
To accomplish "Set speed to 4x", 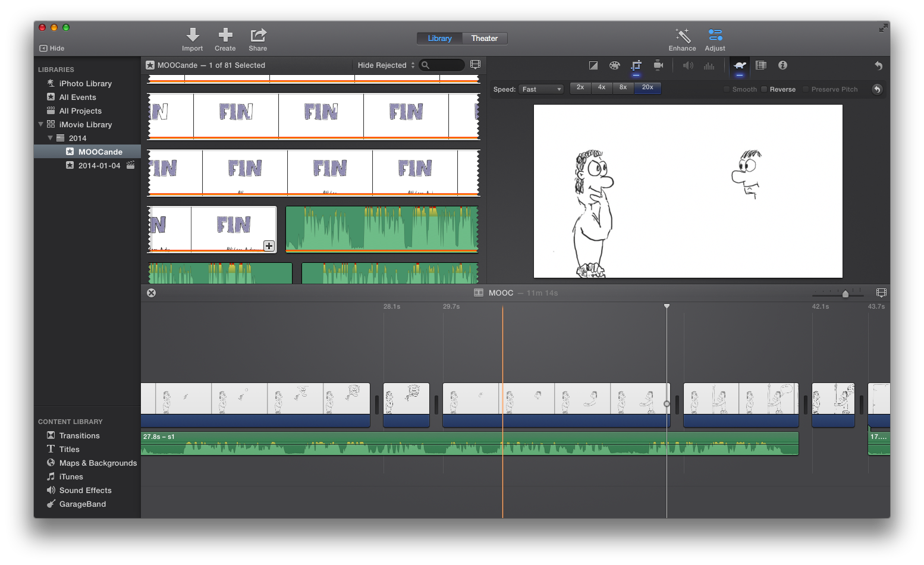I will pyautogui.click(x=602, y=87).
